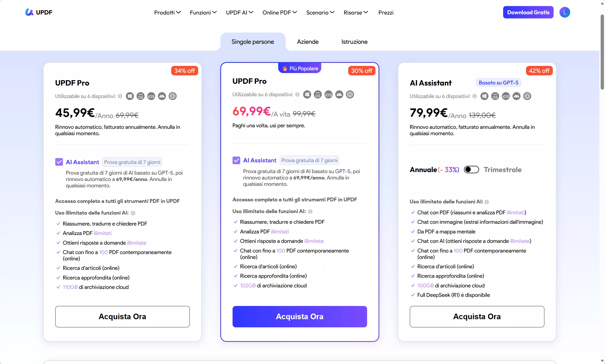
Task: Click the Android icon in first UPDF Pro card
Action: (162, 96)
